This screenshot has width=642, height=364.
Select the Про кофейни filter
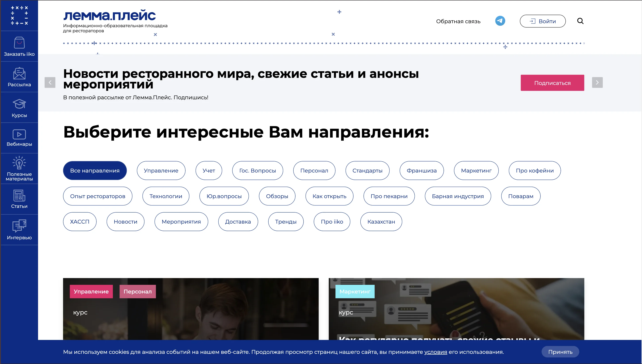pyautogui.click(x=535, y=171)
